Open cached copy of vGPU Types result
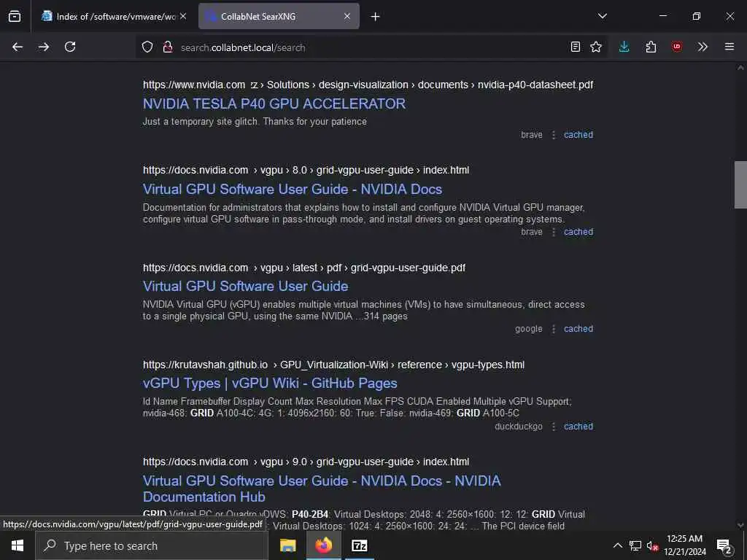 pos(578,426)
